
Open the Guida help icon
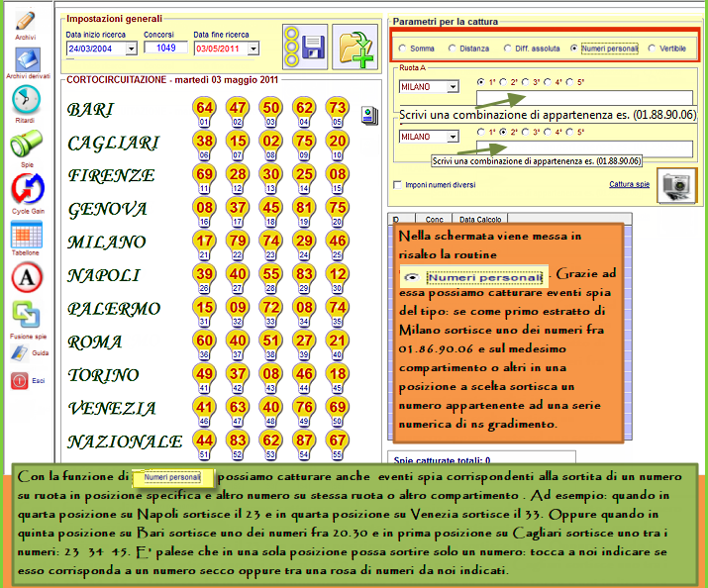pos(19,352)
